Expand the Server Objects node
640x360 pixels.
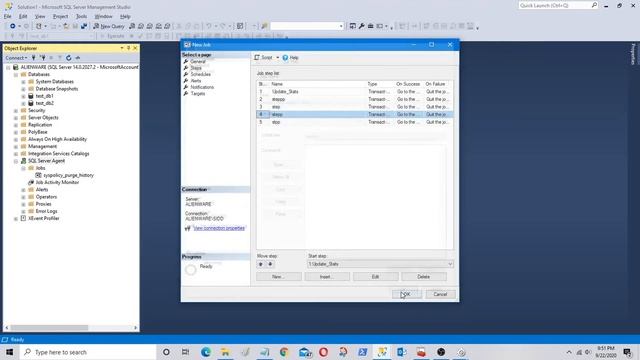click(16, 118)
